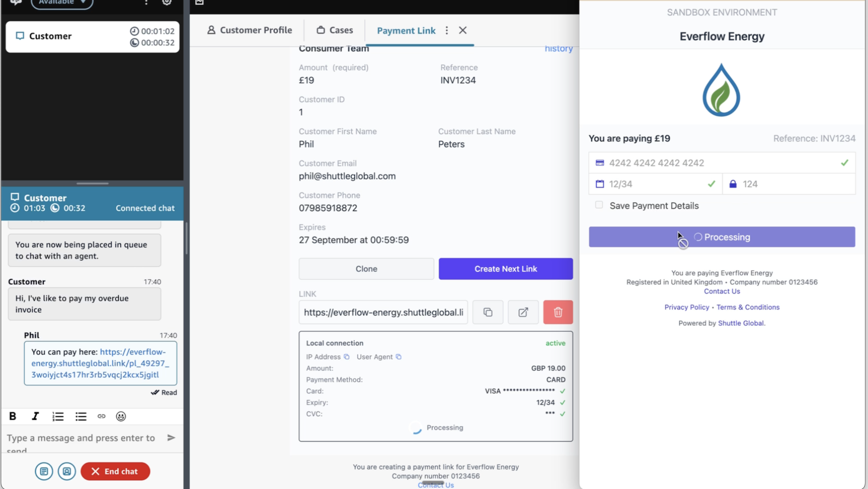Toggle italic formatting in chat editor
Screen dimensions: 868x489
pyautogui.click(x=35, y=416)
